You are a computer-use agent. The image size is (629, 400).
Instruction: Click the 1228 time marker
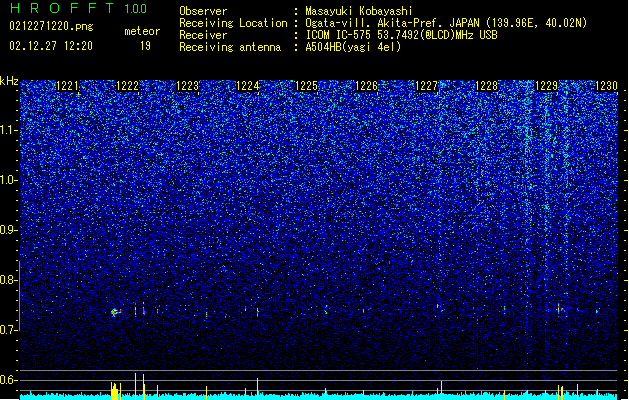click(x=486, y=86)
